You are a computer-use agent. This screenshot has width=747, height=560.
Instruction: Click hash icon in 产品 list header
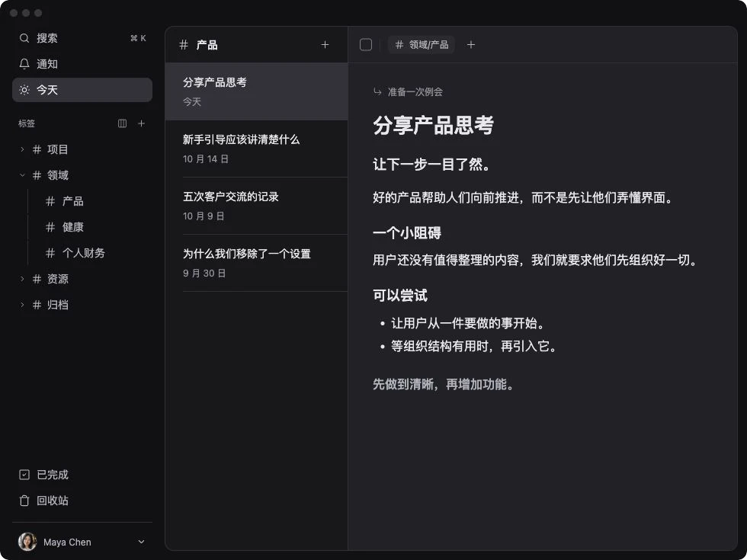184,45
